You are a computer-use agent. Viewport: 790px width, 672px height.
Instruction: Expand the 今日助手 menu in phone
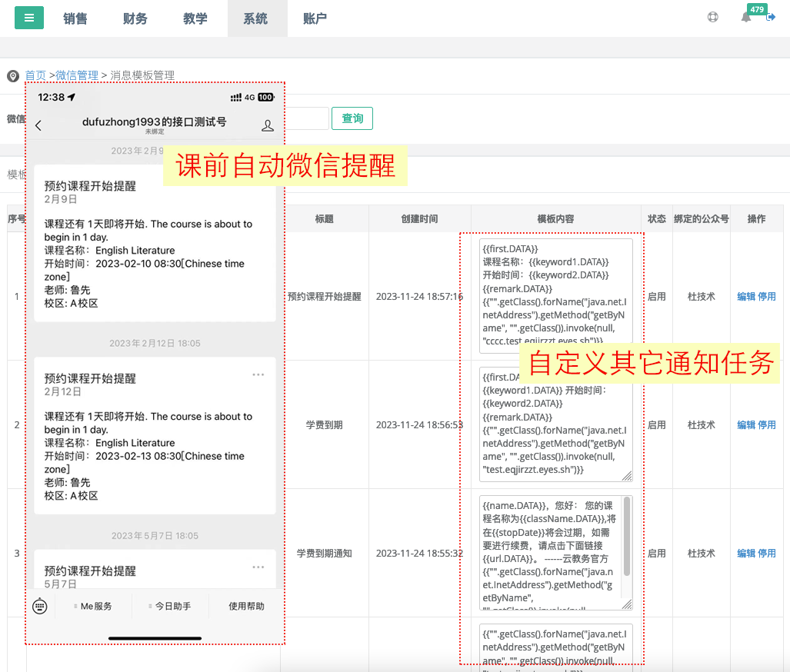tap(169, 606)
